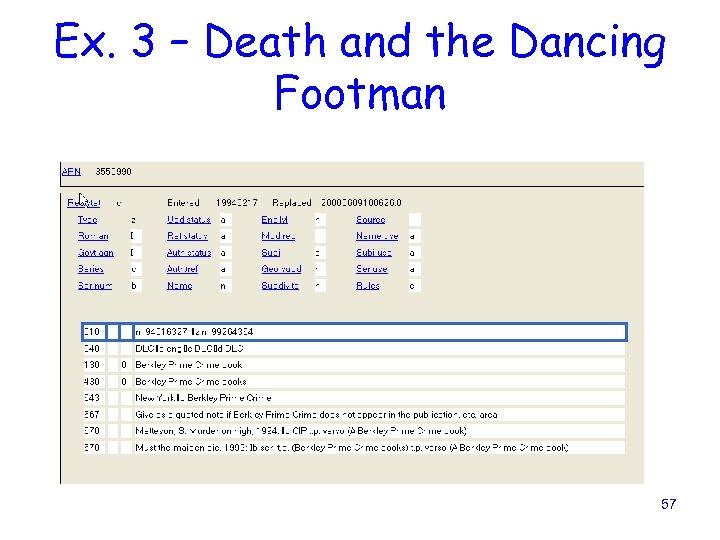Edit the Auth status value box

(x=225, y=253)
